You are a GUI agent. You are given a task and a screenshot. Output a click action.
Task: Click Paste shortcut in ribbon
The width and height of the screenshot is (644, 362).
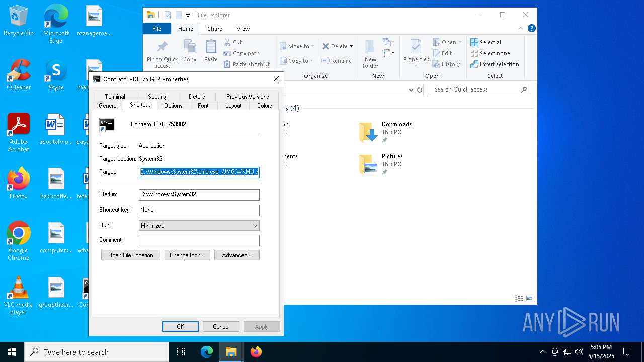[247, 64]
